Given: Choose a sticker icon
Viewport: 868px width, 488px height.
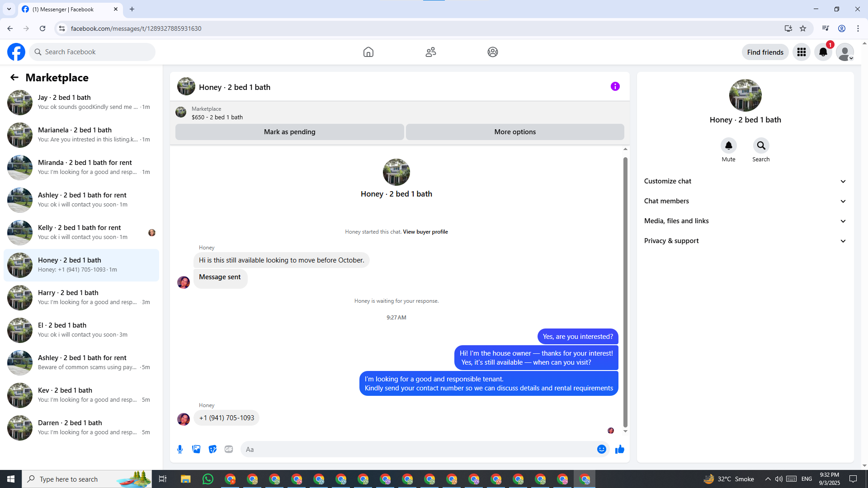Looking at the screenshot, I should point(212,449).
